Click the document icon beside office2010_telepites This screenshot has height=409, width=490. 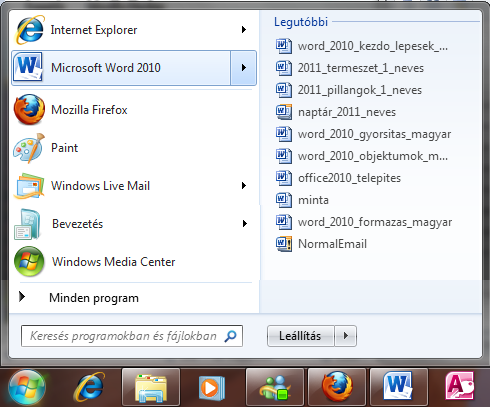[284, 178]
